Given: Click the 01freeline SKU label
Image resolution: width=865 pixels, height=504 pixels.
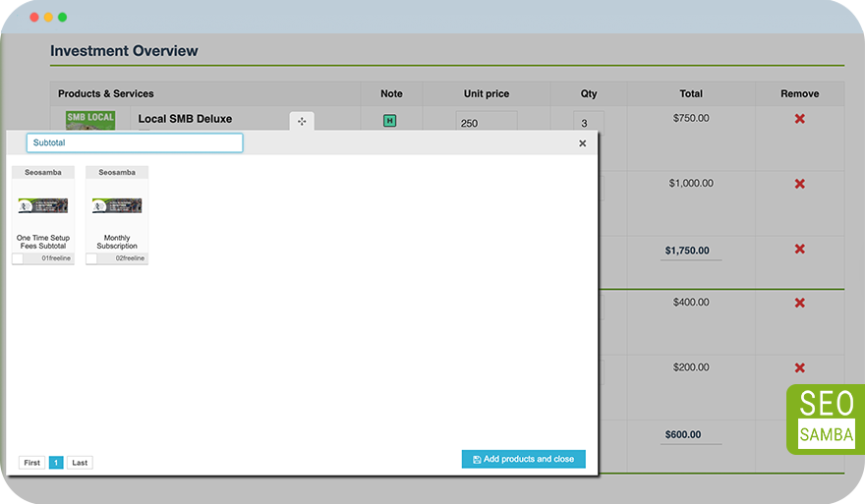Looking at the screenshot, I should (x=56, y=258).
